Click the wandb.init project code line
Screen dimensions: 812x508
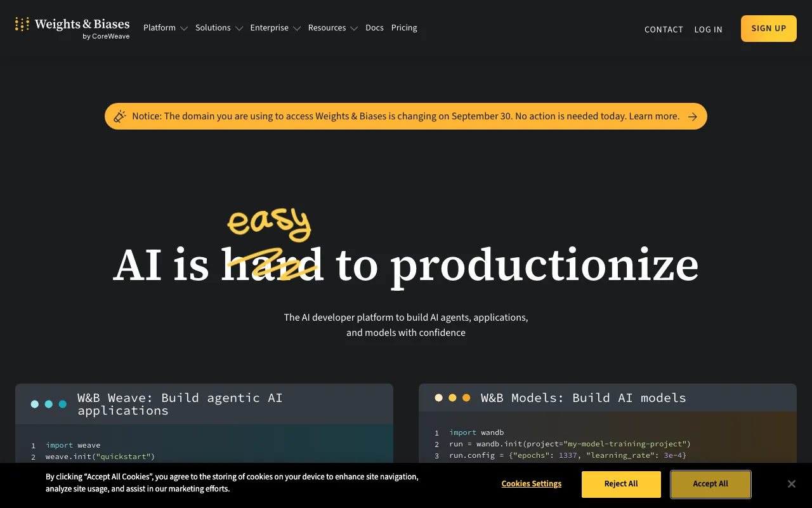(x=570, y=444)
